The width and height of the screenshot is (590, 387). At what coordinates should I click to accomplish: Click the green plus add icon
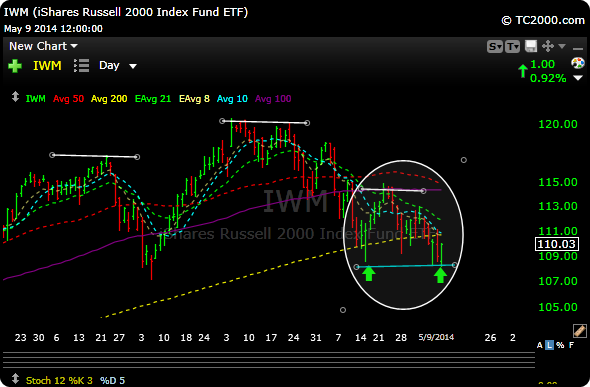(x=15, y=66)
